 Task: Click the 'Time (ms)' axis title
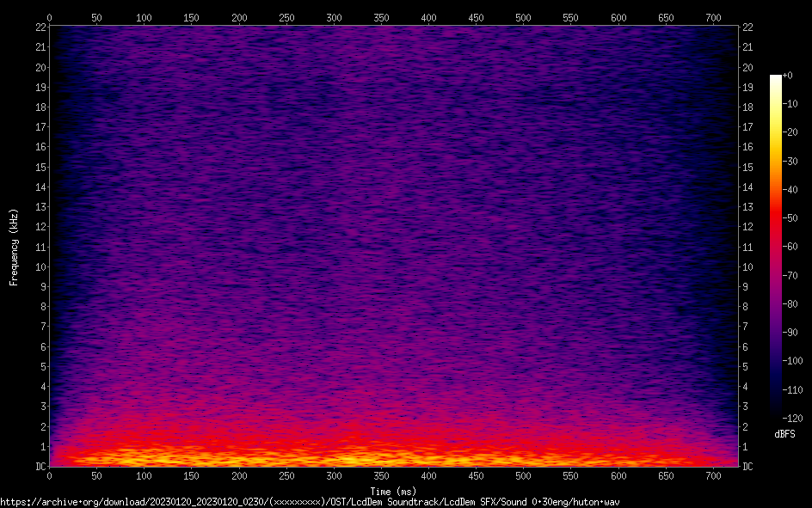coord(393,492)
